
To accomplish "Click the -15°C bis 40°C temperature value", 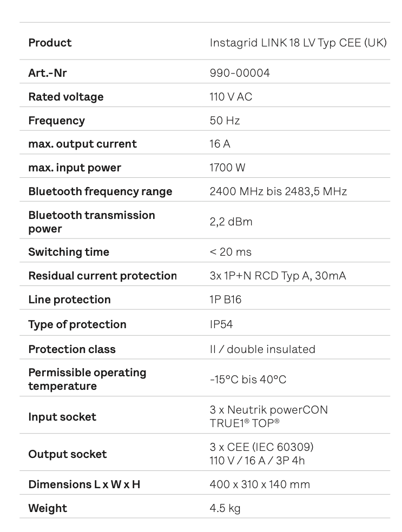I will (x=248, y=380).
